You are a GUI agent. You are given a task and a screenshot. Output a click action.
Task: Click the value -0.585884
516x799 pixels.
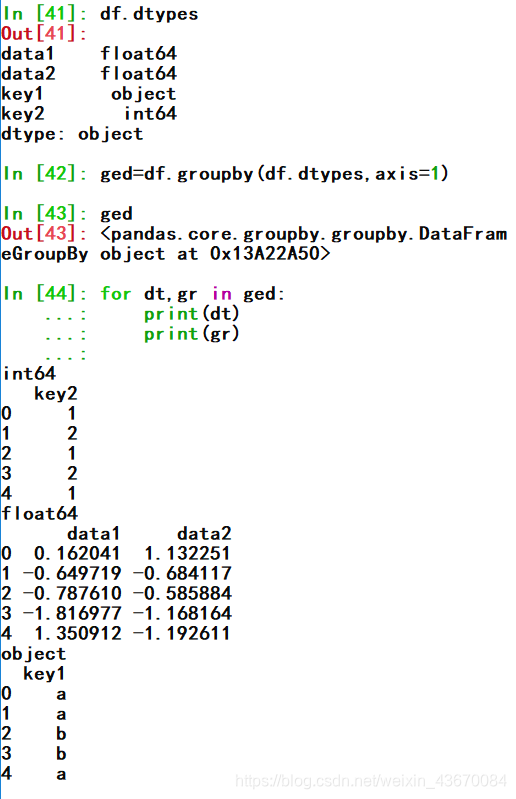point(182,594)
